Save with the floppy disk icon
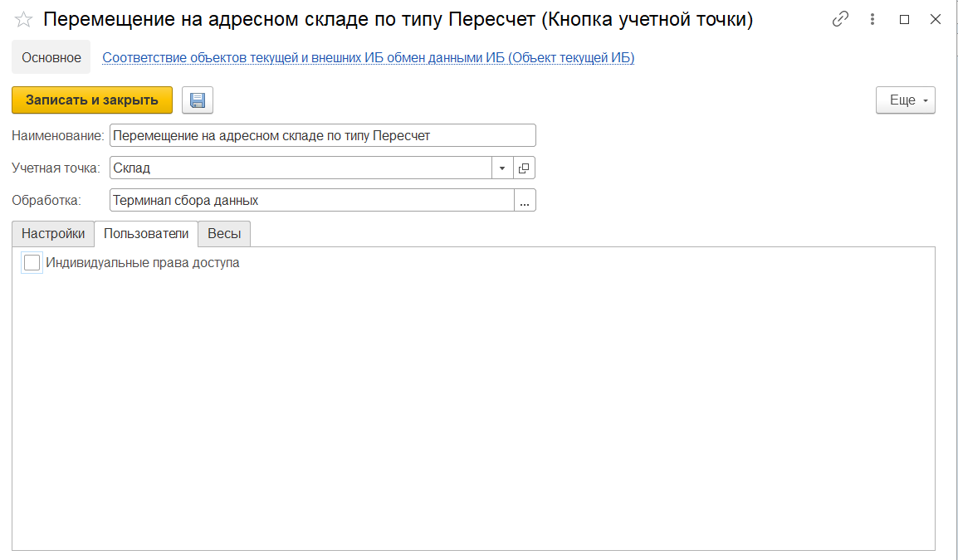Viewport: 958px width, 560px height. click(x=198, y=100)
